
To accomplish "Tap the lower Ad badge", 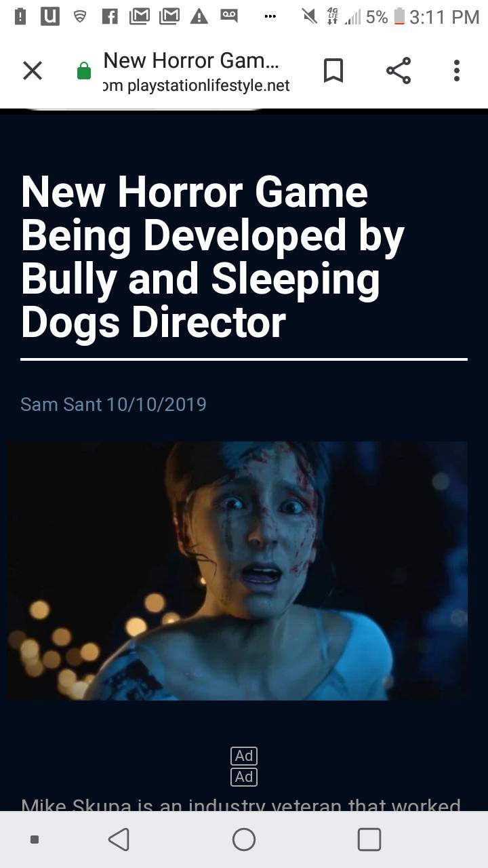I will tap(244, 776).
